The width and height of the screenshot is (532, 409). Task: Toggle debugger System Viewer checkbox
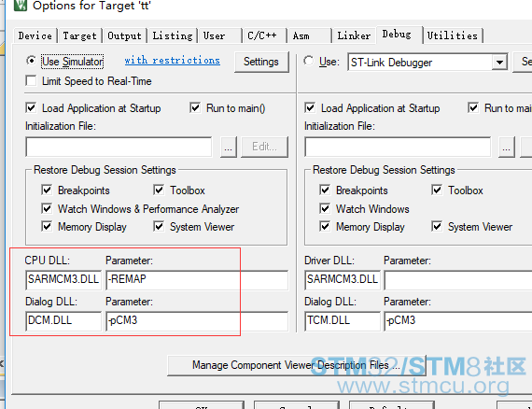437,226
